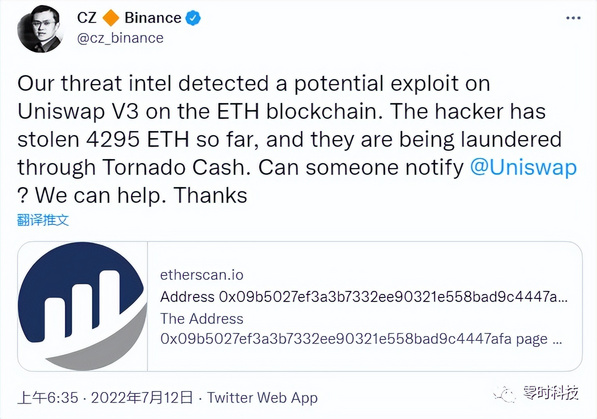Open the @Uniswap mention link

click(x=523, y=167)
